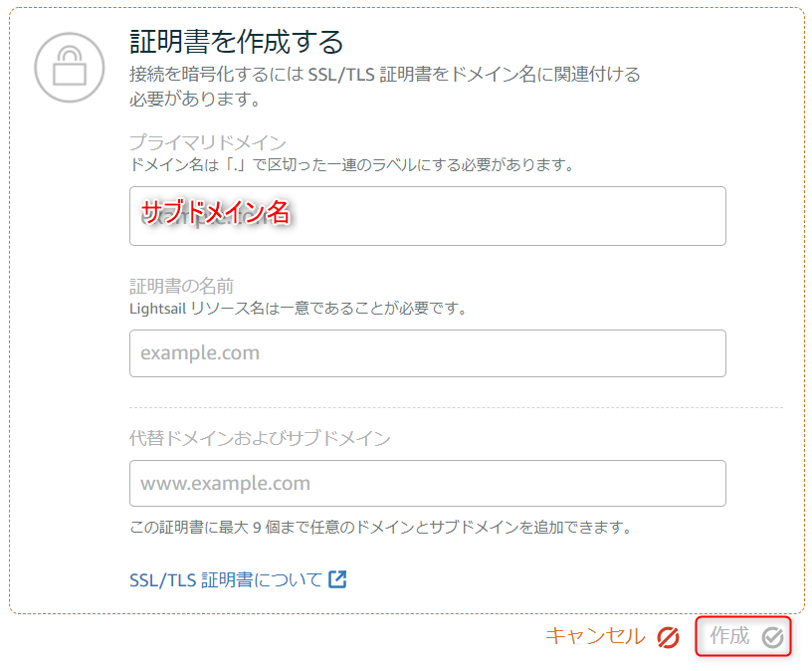Focus the プライマリドメイン input field
Viewport: 812px width, 671px height.
[428, 216]
